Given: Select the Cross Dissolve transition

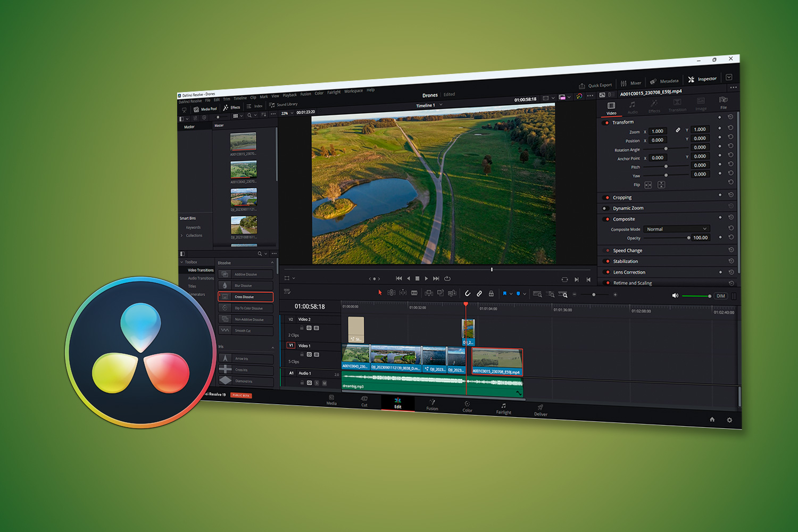Looking at the screenshot, I should 245,296.
